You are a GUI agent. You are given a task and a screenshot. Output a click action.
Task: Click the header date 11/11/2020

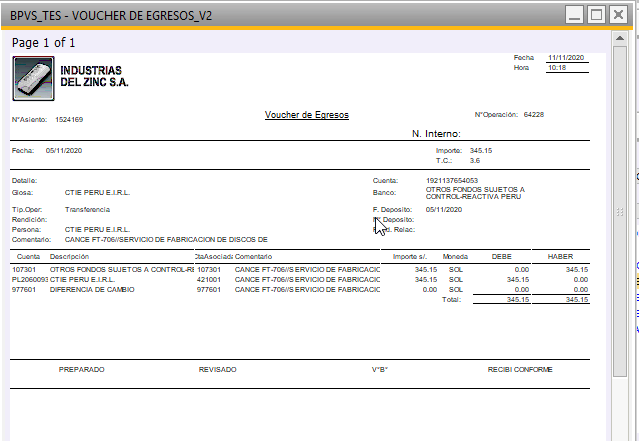pos(566,57)
